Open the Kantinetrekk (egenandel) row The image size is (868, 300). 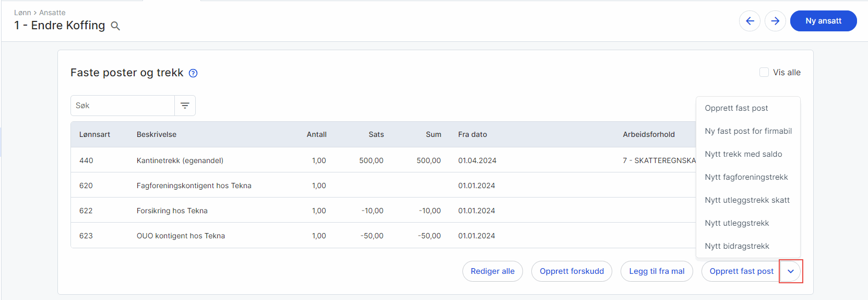click(x=180, y=160)
